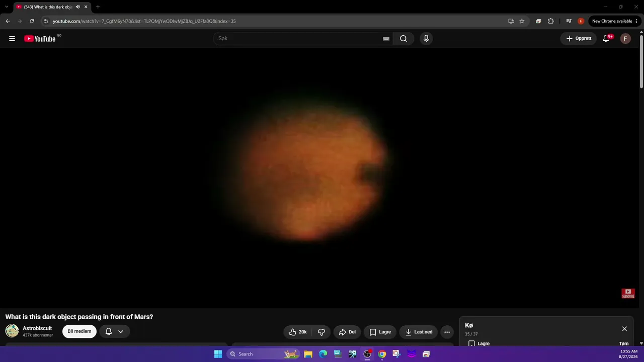Open the tab search dropdown arrow
Screen dimensions: 644x362
click(x=7, y=7)
